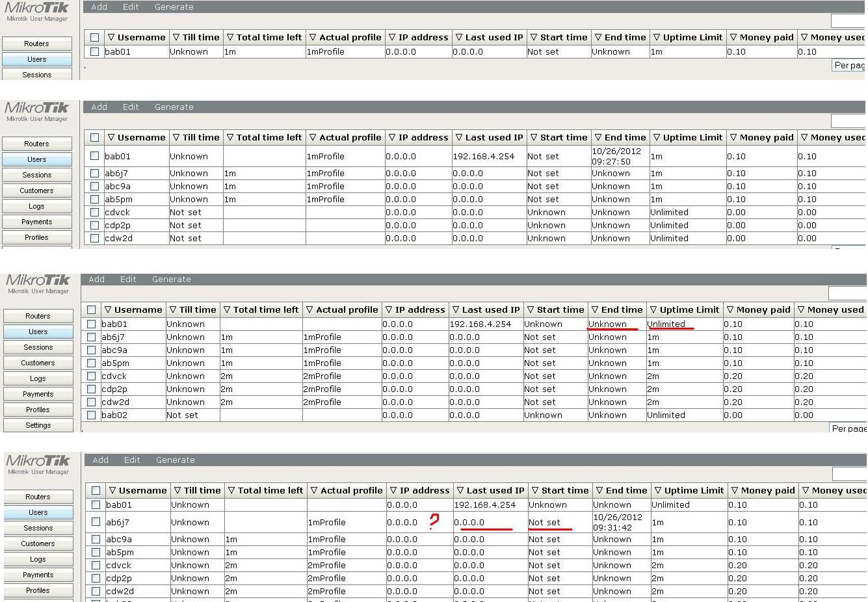This screenshot has height=602, width=868.
Task: Open the Generate menu in the second panel
Action: [x=174, y=107]
